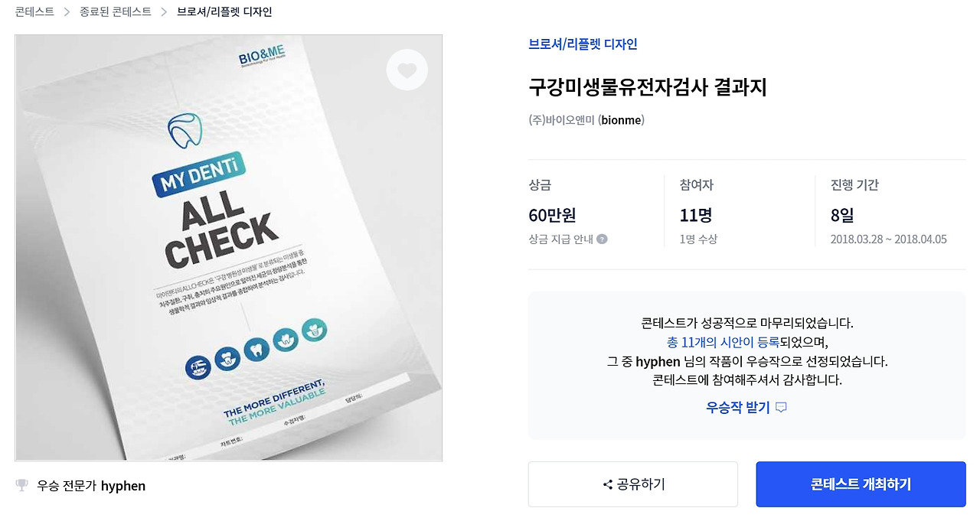The image size is (980, 521).
Task: Click the first breadcrumb chevron after 콘테스트
Action: coord(67,12)
